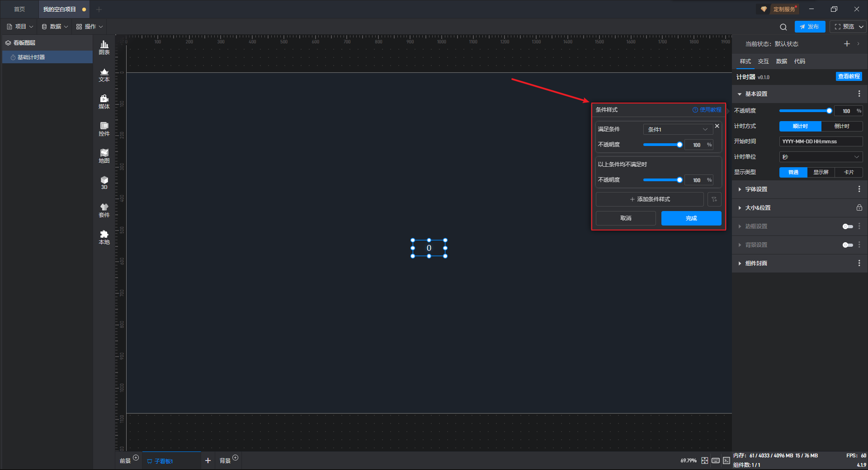
Task: Select 顺计时 timing mode
Action: [x=800, y=127]
